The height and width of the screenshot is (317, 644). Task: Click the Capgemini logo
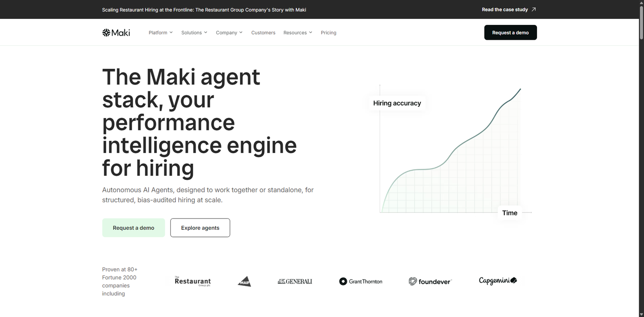497,281
